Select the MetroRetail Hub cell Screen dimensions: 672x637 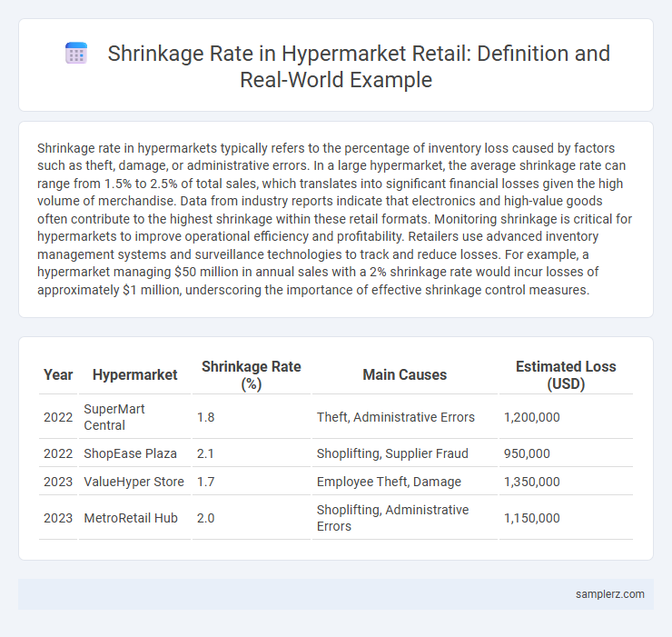[134, 518]
